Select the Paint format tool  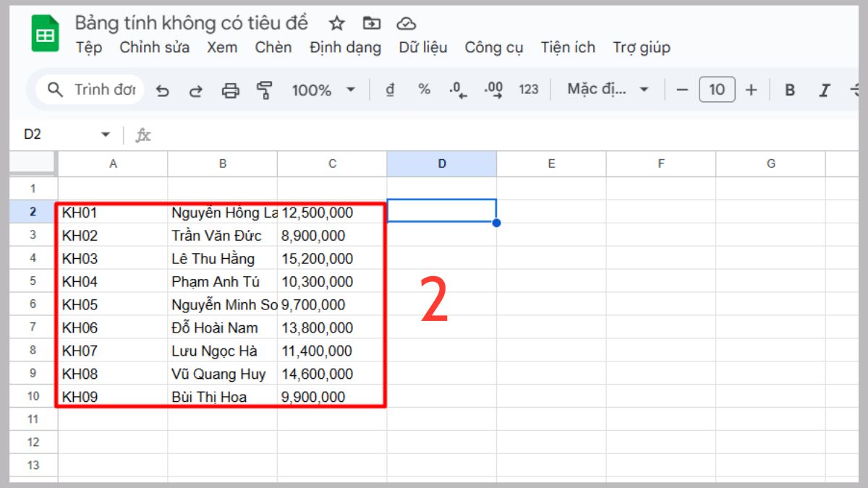(x=265, y=90)
